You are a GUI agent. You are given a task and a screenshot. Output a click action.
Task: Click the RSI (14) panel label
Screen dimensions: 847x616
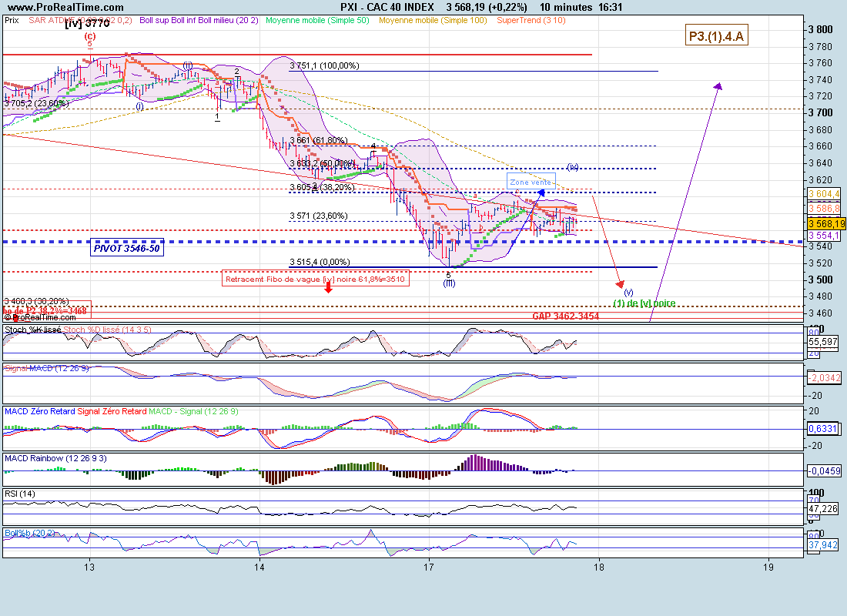pos(20,494)
